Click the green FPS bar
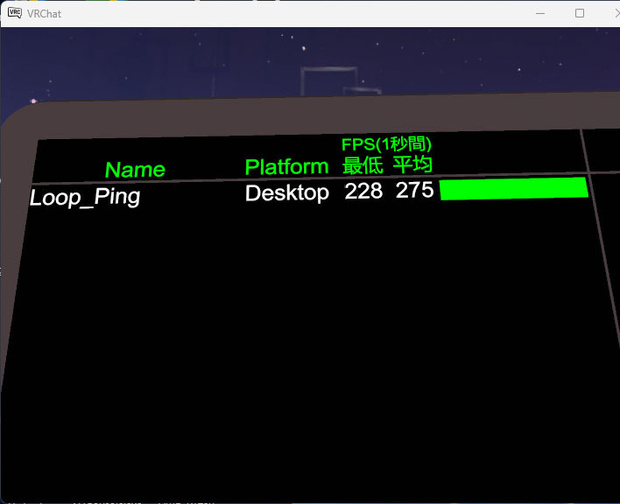The height and width of the screenshot is (504, 620). tap(514, 189)
